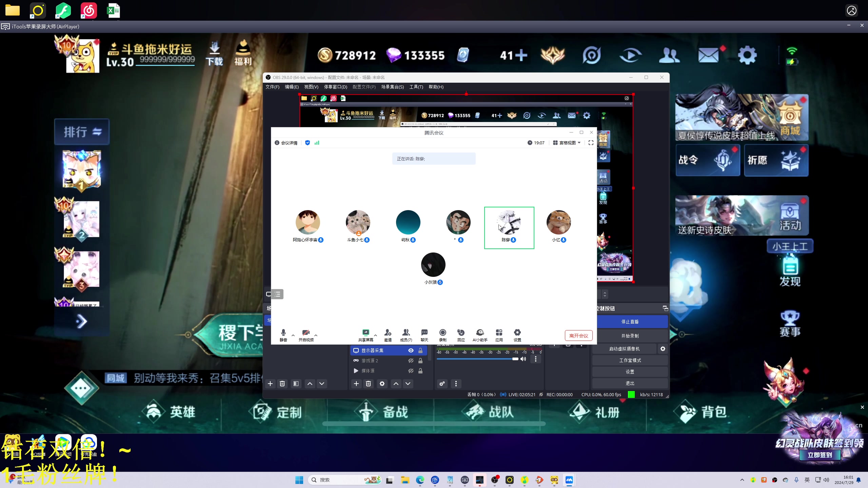Open the Members (成员) list
The image size is (868, 488).
(x=406, y=335)
